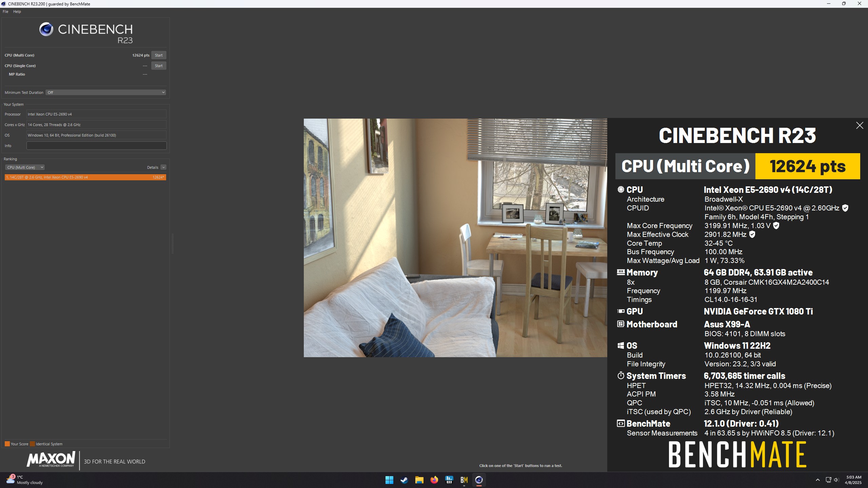Click the System Timers stopwatch icon
868x488 pixels.
pos(620,376)
